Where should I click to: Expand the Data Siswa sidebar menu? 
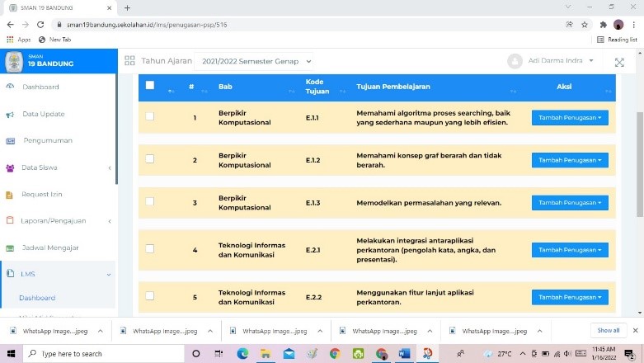tap(58, 167)
